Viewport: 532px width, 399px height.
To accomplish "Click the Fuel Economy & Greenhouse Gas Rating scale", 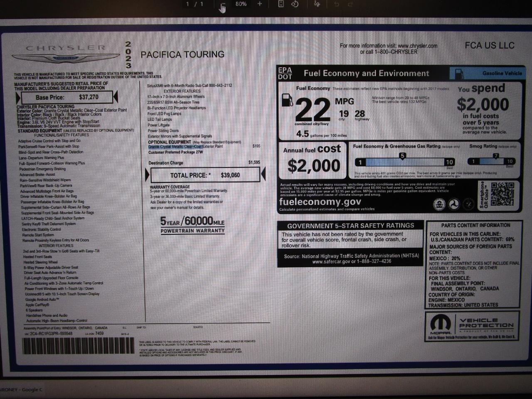I will (x=404, y=162).
